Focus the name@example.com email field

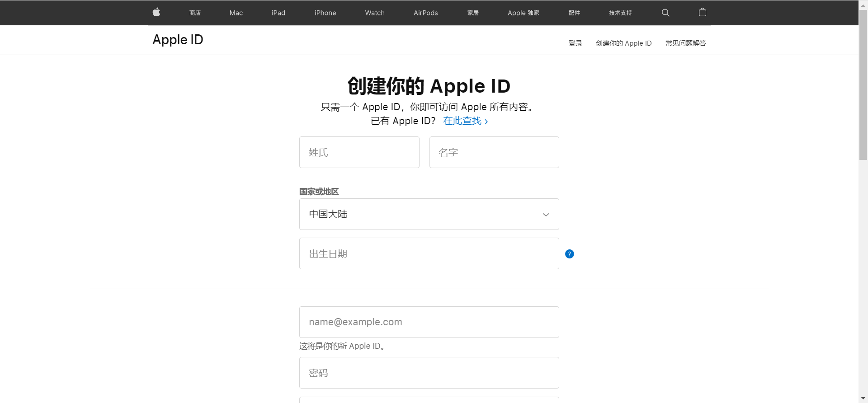click(429, 322)
